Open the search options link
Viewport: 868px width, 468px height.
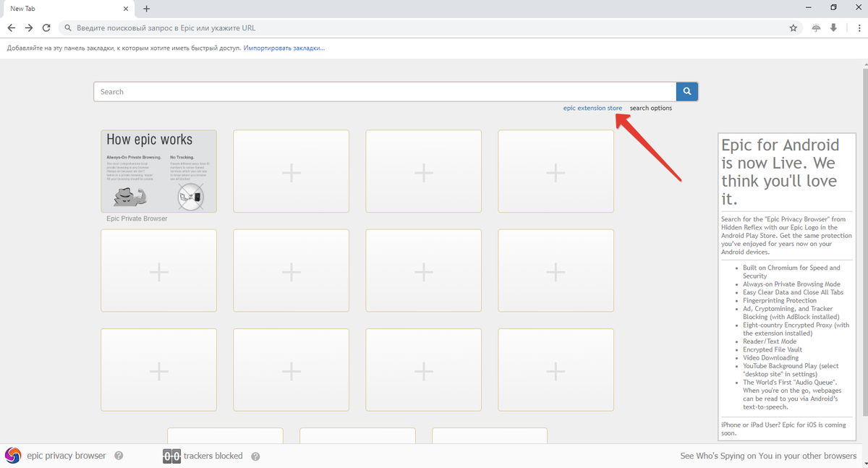[651, 109]
